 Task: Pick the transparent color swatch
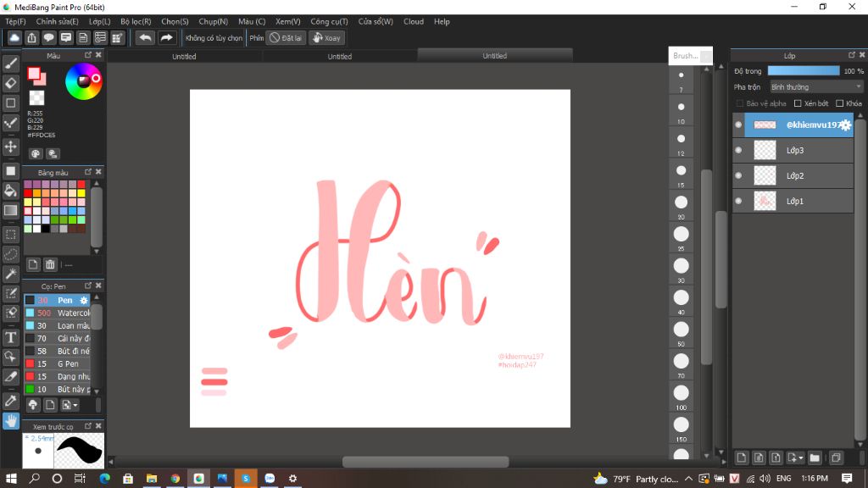tap(36, 98)
